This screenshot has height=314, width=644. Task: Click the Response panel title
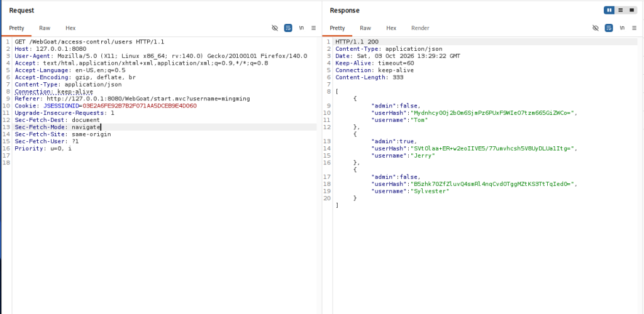(x=345, y=10)
